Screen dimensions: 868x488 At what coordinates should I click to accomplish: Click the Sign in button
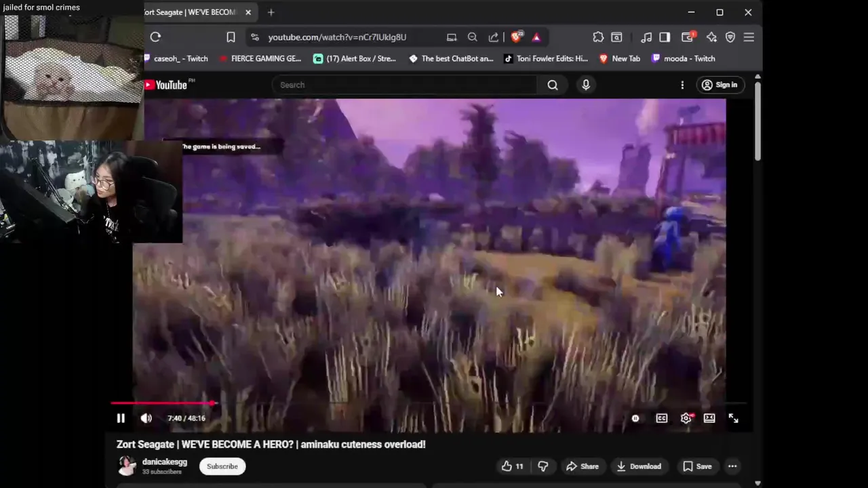(x=720, y=85)
